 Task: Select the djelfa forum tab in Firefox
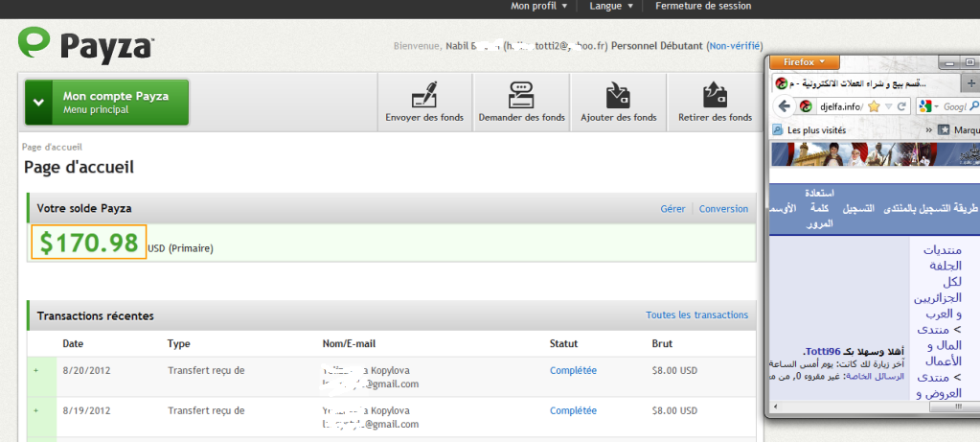tap(866, 83)
